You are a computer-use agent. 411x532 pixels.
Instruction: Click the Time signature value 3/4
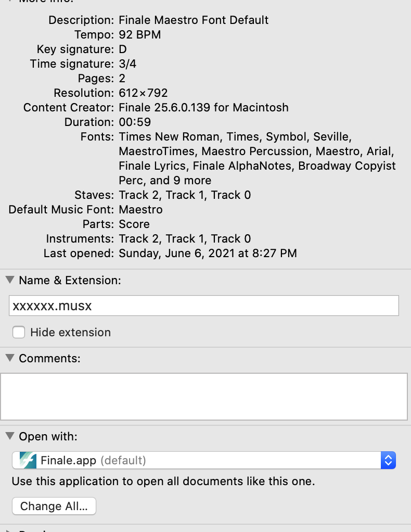tap(128, 64)
